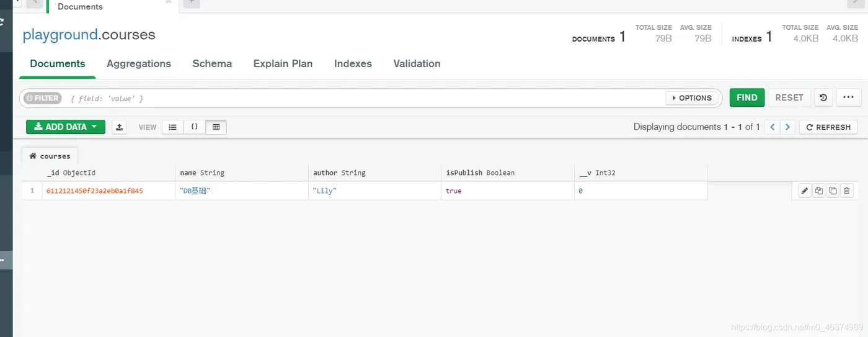The width and height of the screenshot is (868, 337).
Task: Click the REFRESH button
Action: 828,127
